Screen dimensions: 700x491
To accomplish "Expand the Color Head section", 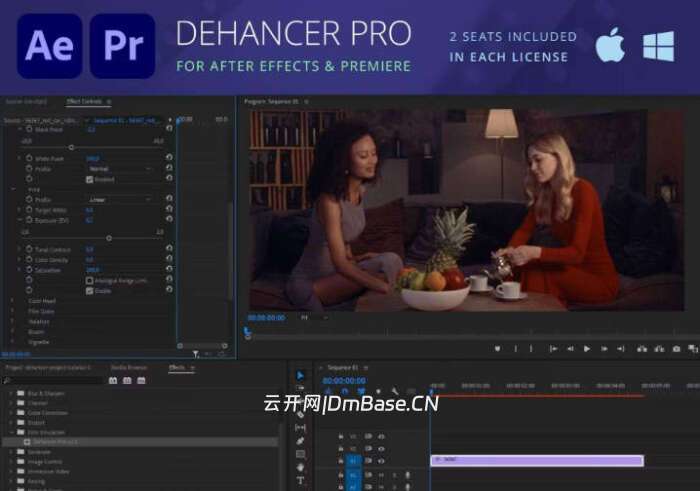I will tap(12, 301).
